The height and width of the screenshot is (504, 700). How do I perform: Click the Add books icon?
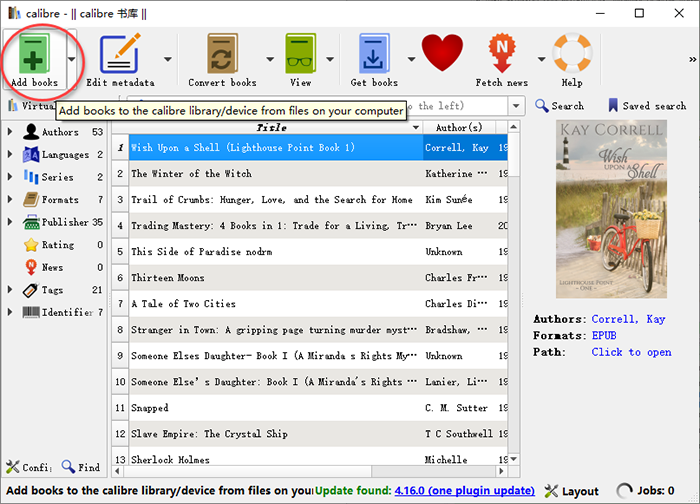point(33,54)
